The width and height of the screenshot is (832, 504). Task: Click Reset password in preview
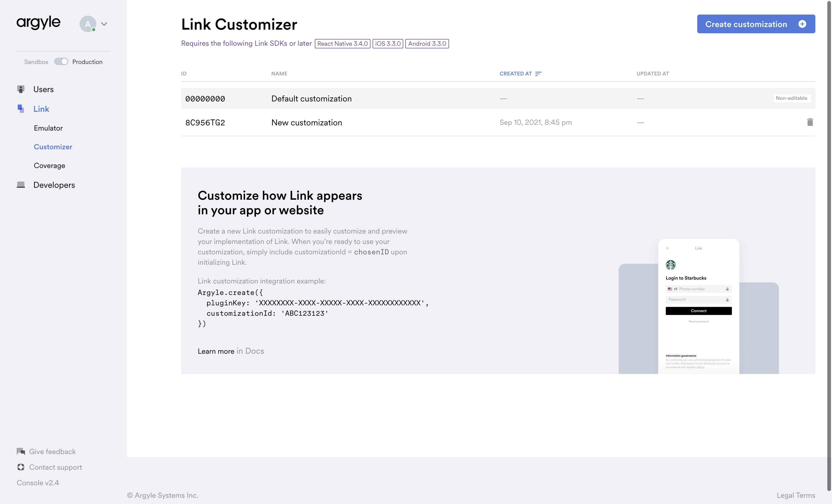point(698,321)
